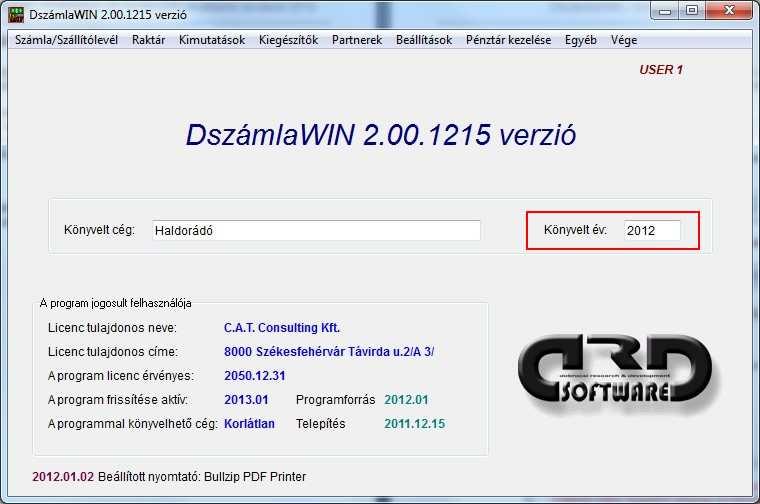Click the large DszámlaWIN 2.00.1215 verzió heading
Viewport: 760px width, 504px height.
click(x=381, y=135)
